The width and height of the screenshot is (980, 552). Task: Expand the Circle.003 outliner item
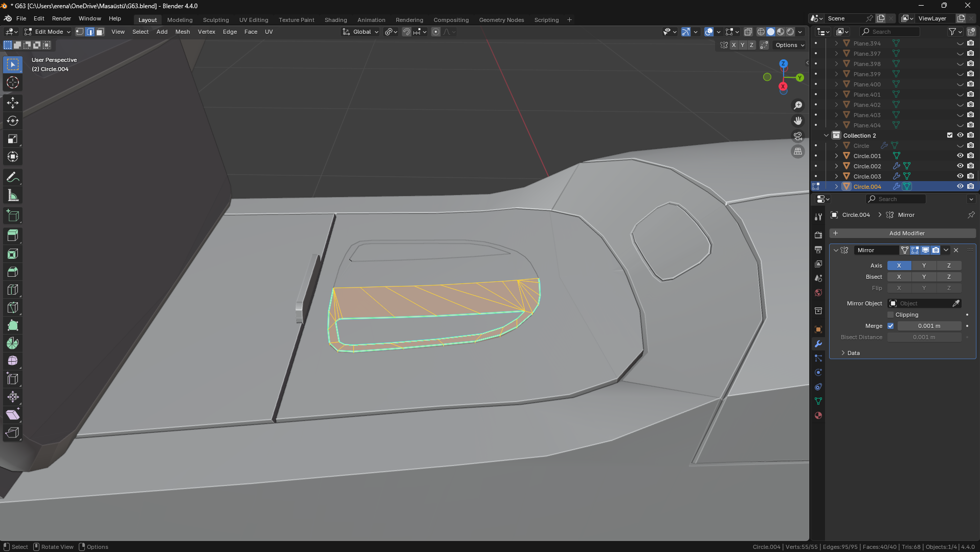coord(836,176)
